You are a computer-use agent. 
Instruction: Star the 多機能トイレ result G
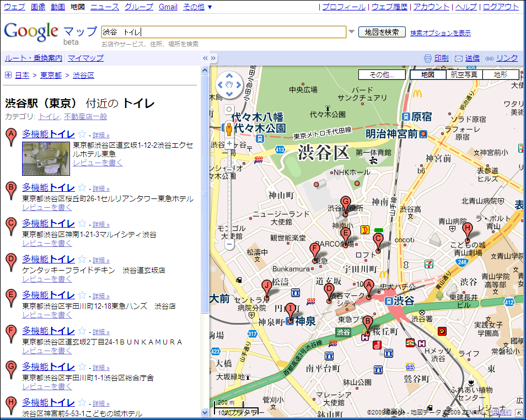click(x=82, y=367)
